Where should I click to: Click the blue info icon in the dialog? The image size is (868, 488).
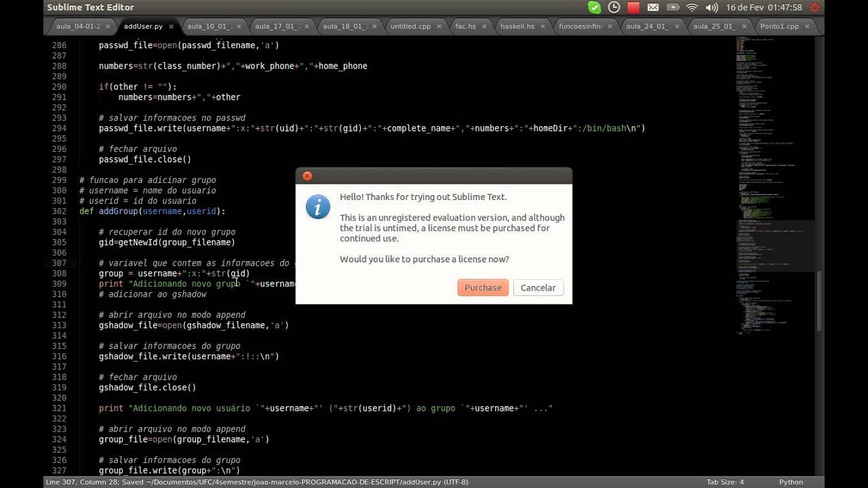[317, 207]
